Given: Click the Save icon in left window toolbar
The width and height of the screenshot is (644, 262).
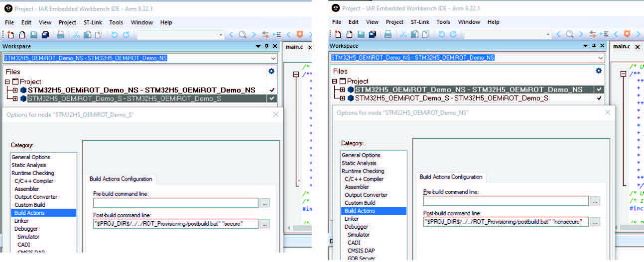Looking at the screenshot, I should pos(34,35).
